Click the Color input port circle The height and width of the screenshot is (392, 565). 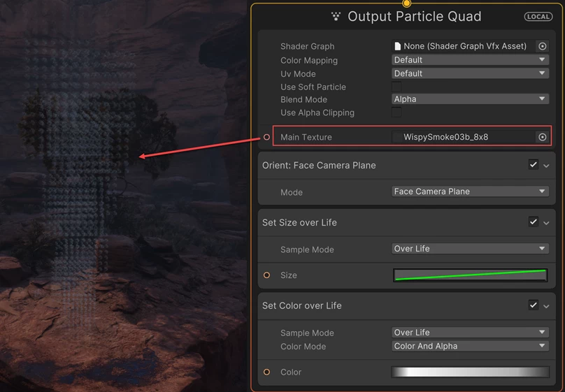(x=266, y=372)
